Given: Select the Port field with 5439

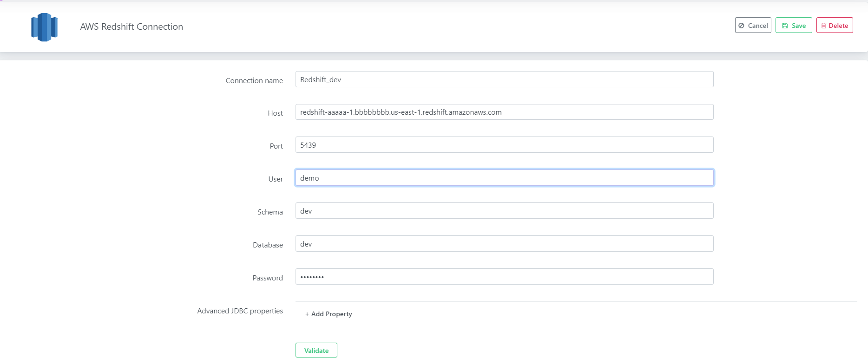Looking at the screenshot, I should 504,145.
